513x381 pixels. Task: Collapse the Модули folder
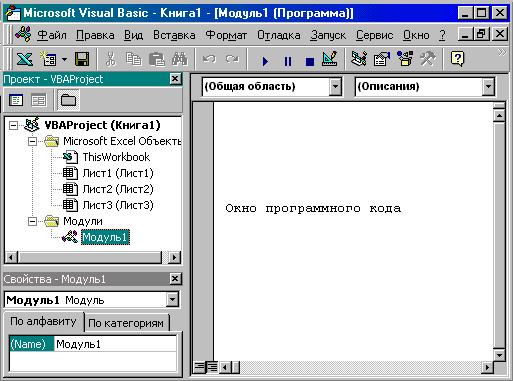pos(32,221)
